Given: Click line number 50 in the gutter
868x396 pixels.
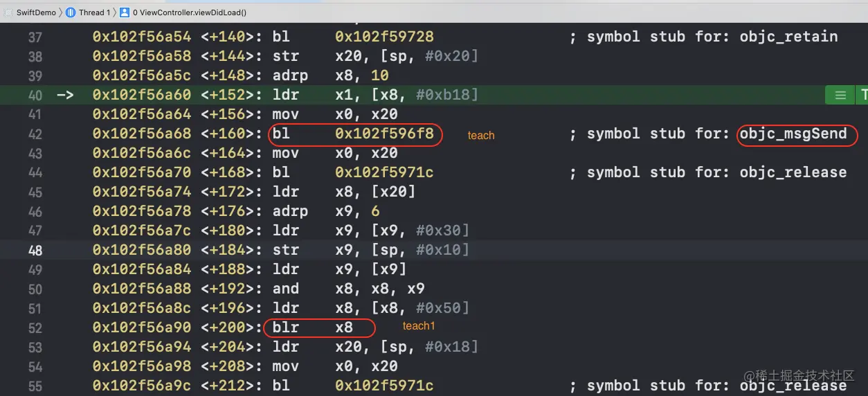Looking at the screenshot, I should coord(35,289).
